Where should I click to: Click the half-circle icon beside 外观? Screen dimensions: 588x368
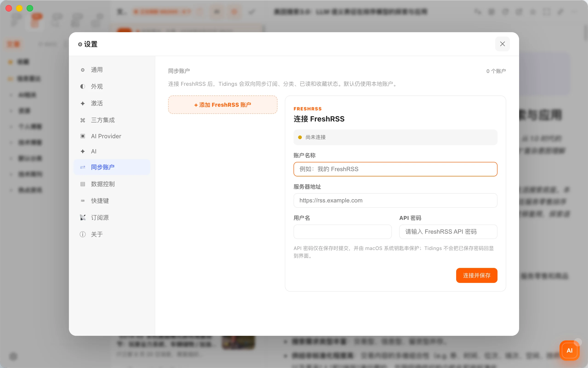(x=83, y=86)
